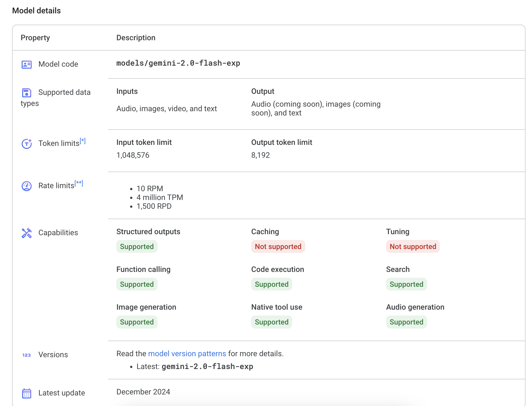Click the Not supported badge under Caching
532x406 pixels.
click(x=278, y=247)
